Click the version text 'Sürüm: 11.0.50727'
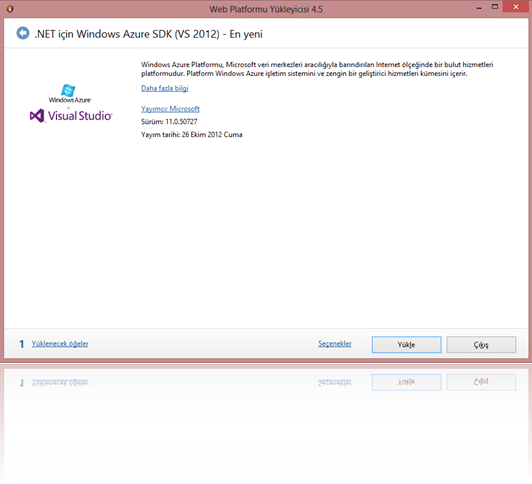The height and width of the screenshot is (484, 532). pos(169,122)
